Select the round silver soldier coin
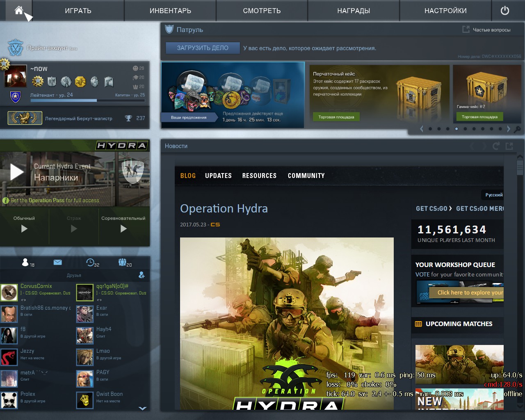Image resolution: width=525 pixels, height=420 pixels. [66, 82]
